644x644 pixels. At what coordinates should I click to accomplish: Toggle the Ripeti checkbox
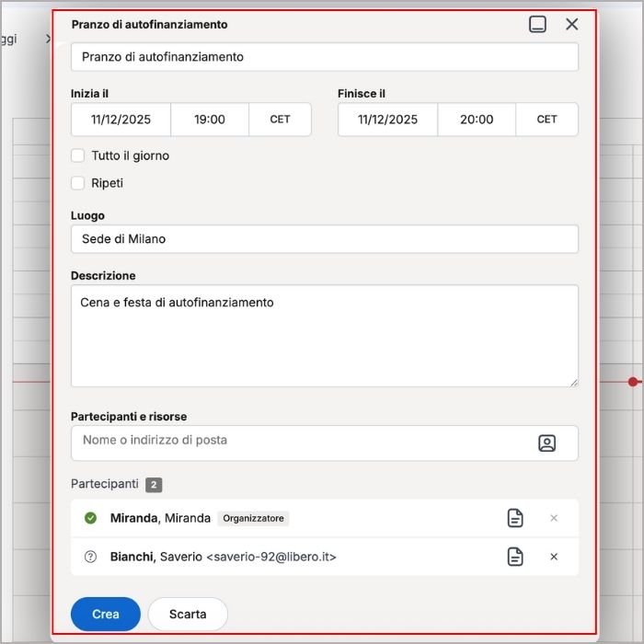tap(77, 183)
